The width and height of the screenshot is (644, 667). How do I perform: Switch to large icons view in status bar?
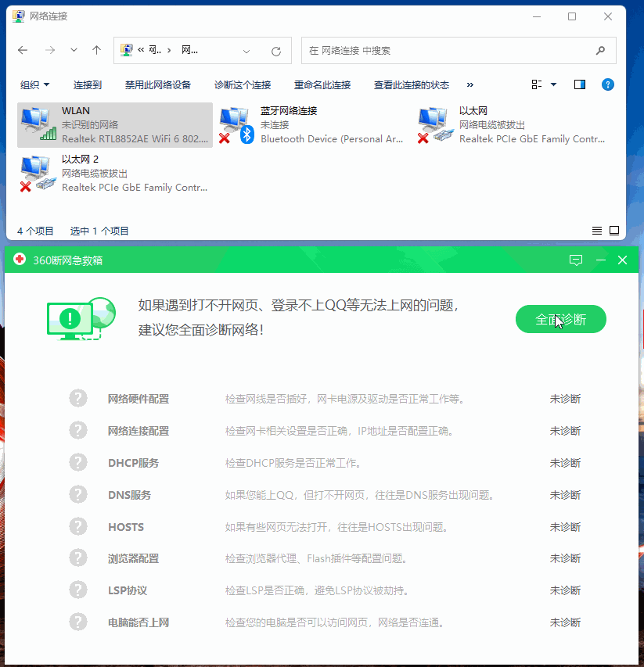614,231
